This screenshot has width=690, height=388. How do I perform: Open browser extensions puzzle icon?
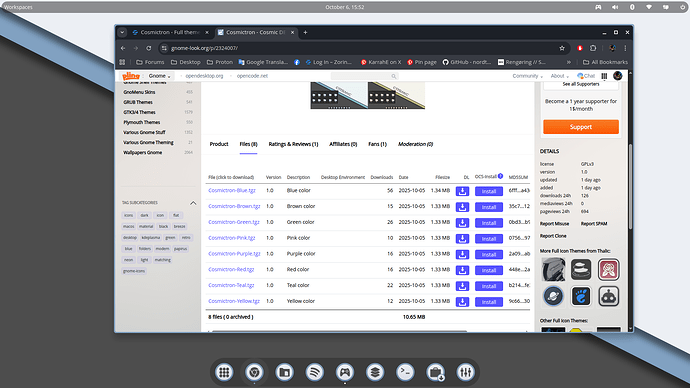tap(593, 48)
